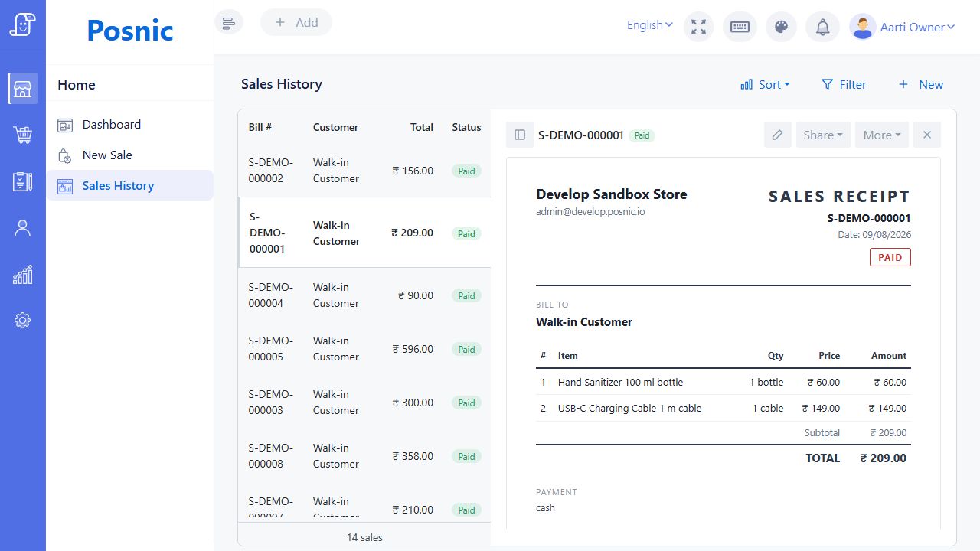Viewport: 980px width, 551px height.
Task: Open the Aarti Owner account dropdown
Action: (x=917, y=27)
